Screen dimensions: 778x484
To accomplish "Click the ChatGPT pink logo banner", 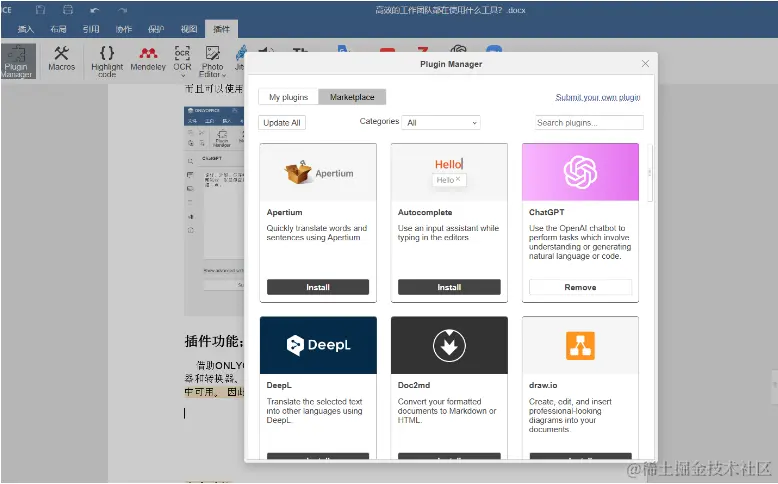I will coord(580,172).
